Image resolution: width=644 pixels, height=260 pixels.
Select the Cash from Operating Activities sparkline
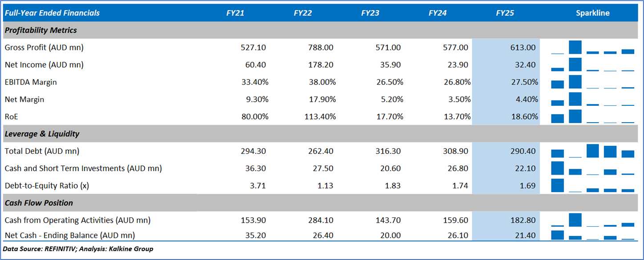[592, 220]
